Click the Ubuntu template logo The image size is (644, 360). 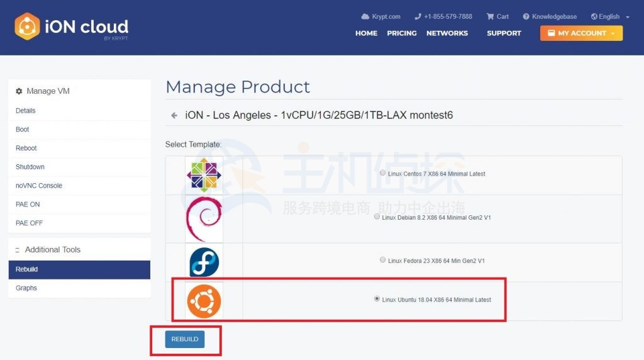tap(204, 301)
